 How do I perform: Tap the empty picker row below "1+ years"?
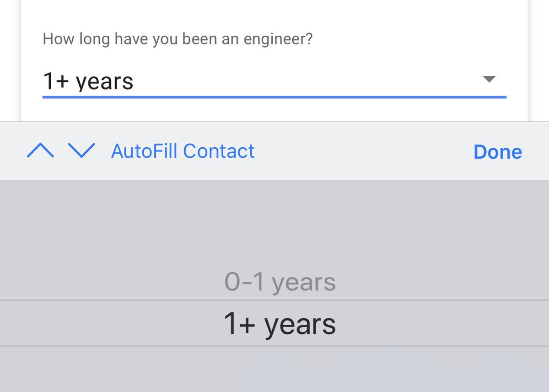click(274, 368)
